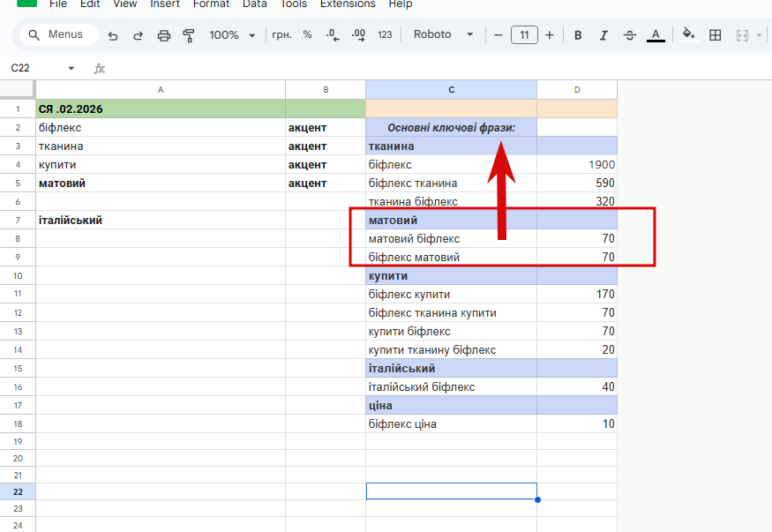Toggle Bold formatting
772x532 pixels.
(578, 35)
